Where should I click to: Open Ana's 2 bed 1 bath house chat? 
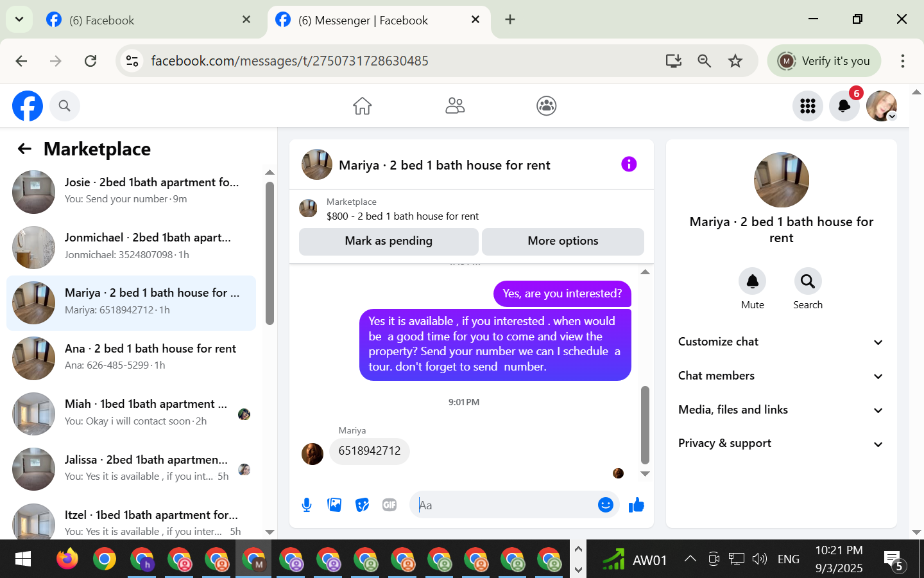[x=132, y=358]
